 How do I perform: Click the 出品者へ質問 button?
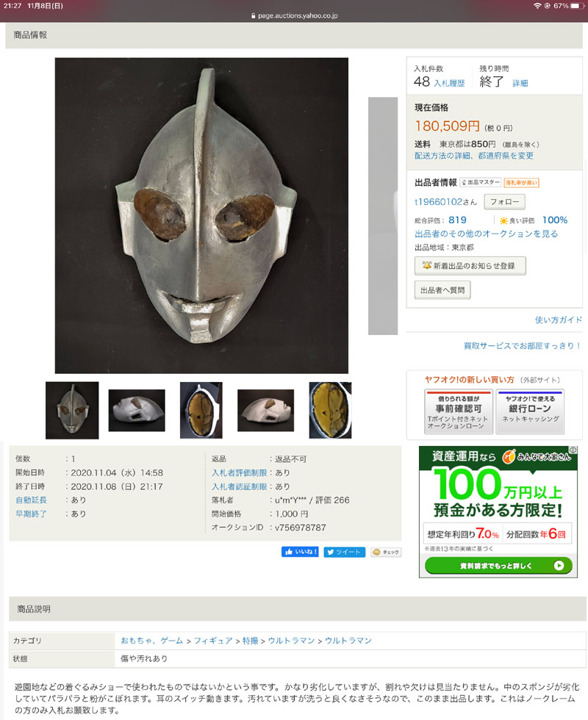tap(442, 290)
